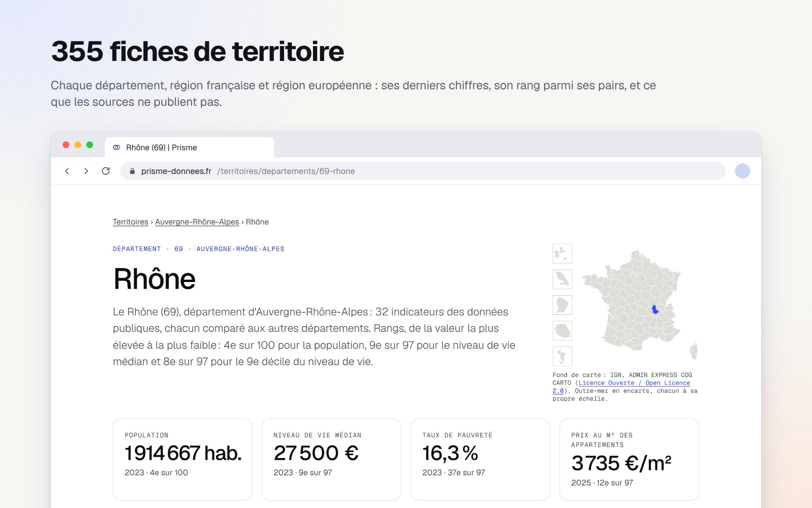Select the "Rhône (69) | Prisme" browser tab
Image resolution: width=812 pixels, height=508 pixels.
pos(189,147)
